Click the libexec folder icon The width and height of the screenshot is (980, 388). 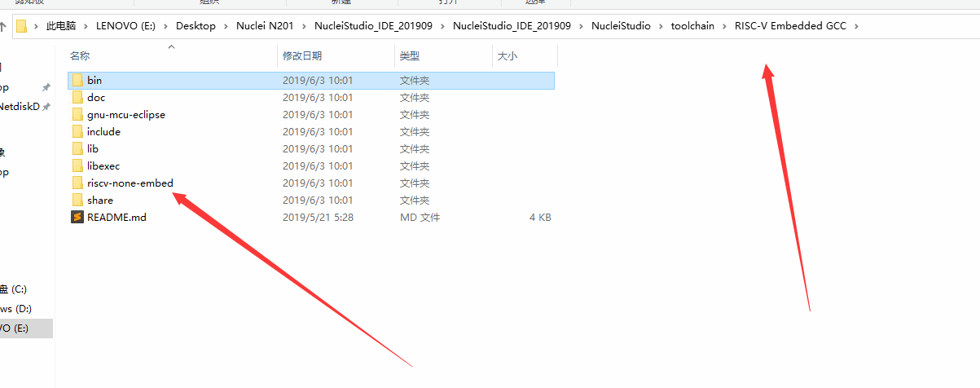77,165
